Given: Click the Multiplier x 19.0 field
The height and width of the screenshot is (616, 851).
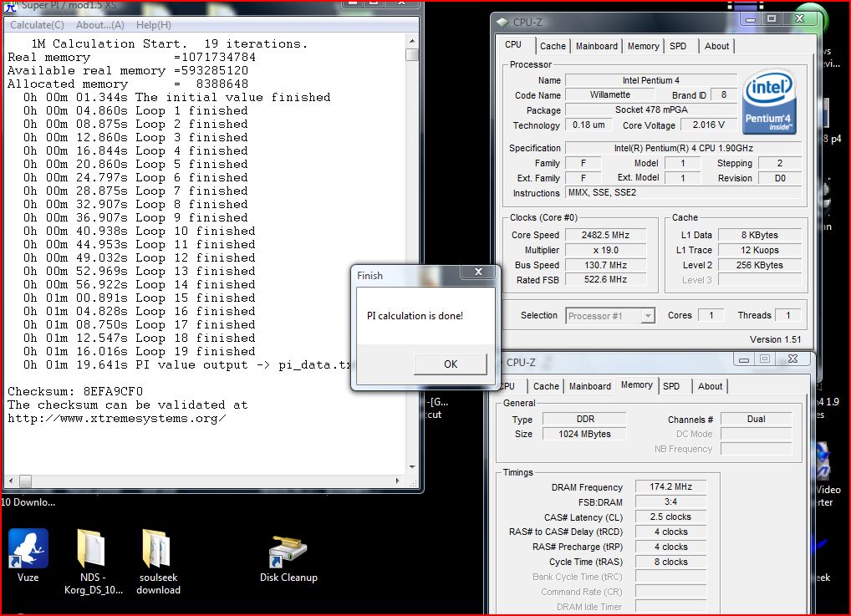Looking at the screenshot, I should pyautogui.click(x=606, y=250).
